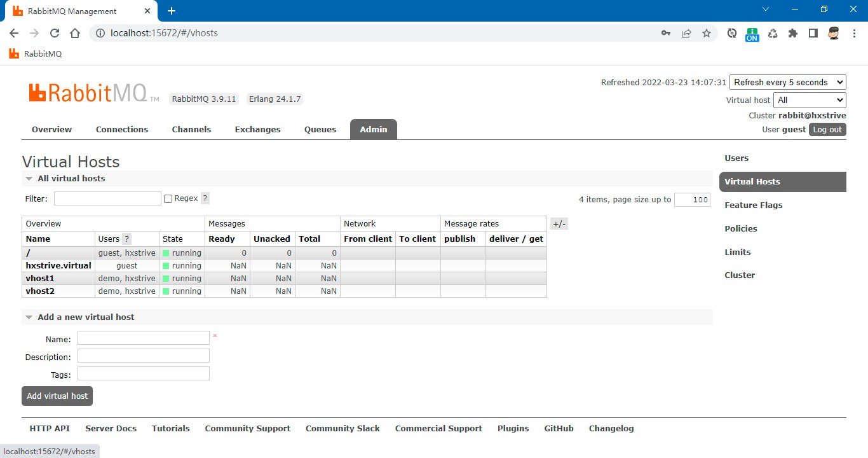Open the recycle-arrows extension icon
Viewport: 868px width, 458px height.
tap(773, 33)
